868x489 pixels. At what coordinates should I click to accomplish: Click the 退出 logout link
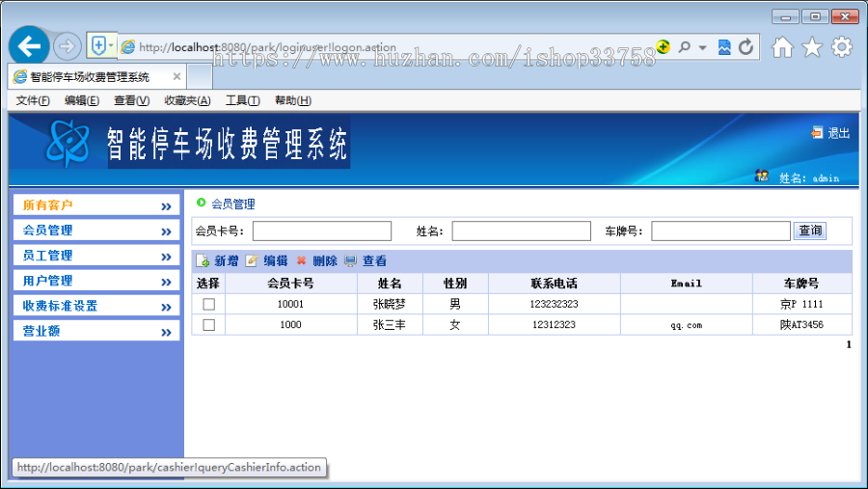coord(839,133)
